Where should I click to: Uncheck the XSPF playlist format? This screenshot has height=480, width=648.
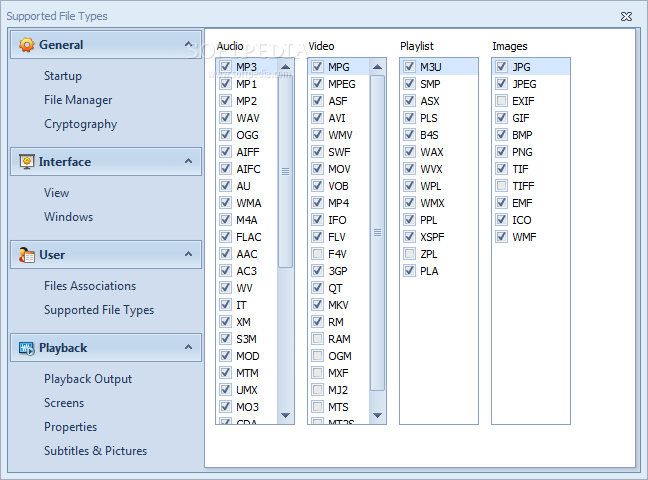coord(410,237)
